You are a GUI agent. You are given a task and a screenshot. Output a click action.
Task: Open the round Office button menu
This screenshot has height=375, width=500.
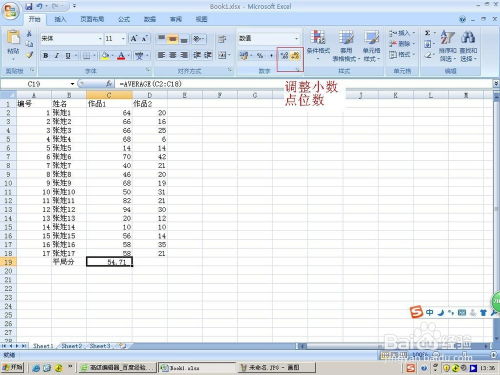pos(10,11)
